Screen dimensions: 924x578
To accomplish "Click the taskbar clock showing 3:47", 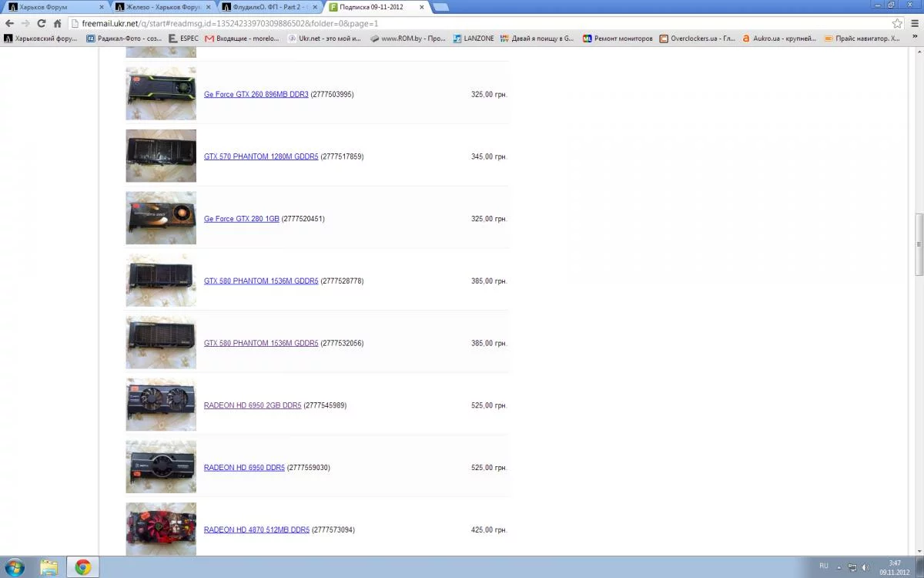I will (x=894, y=567).
